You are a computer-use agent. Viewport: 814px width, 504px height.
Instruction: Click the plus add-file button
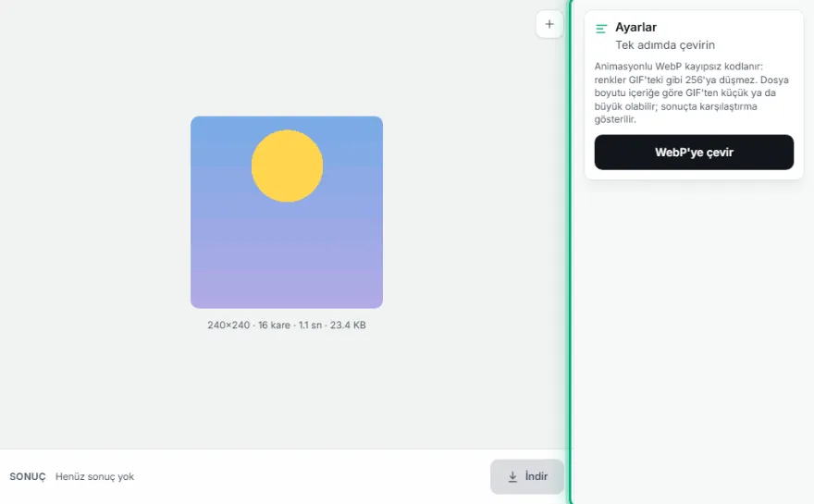pos(549,24)
